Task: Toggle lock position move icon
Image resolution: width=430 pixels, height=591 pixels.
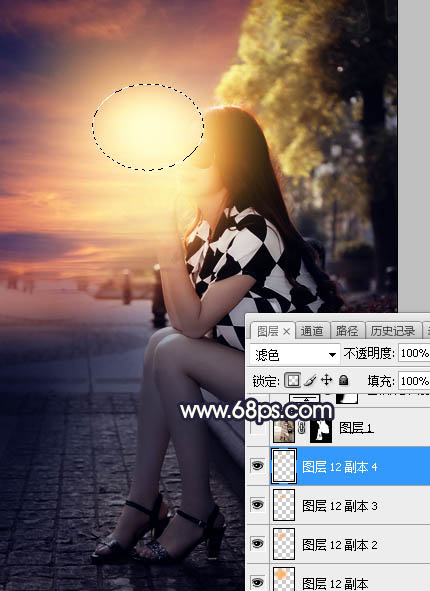Action: click(326, 380)
